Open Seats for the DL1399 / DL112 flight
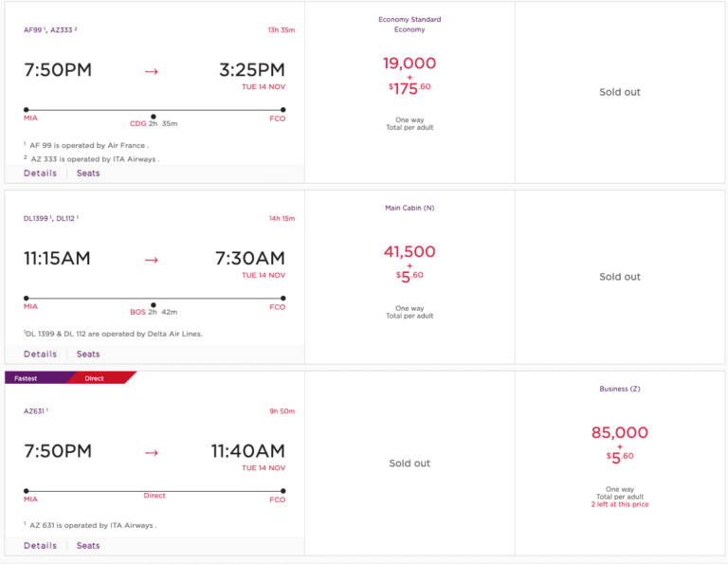Screen dimensions: 728x564 88,355
